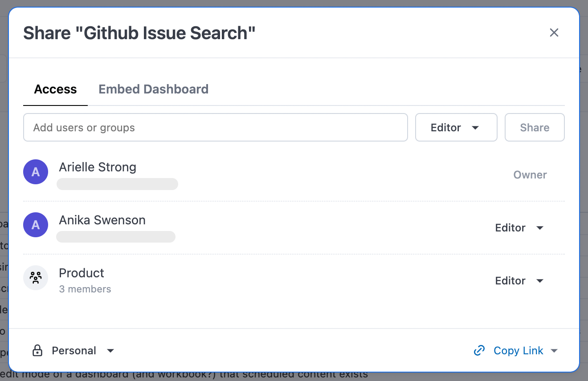Open the Product group's Editor dropdown
The width and height of the screenshot is (588, 381).
(x=519, y=280)
